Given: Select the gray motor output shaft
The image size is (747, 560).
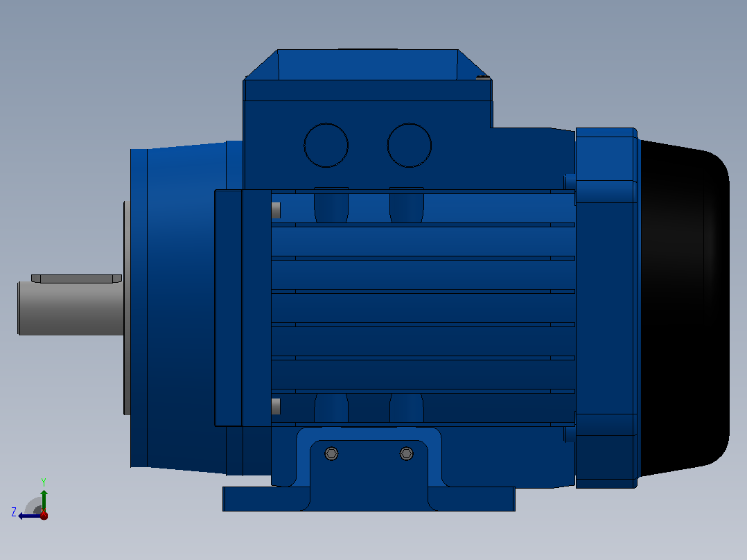Looking at the screenshot, I should coord(71,308).
